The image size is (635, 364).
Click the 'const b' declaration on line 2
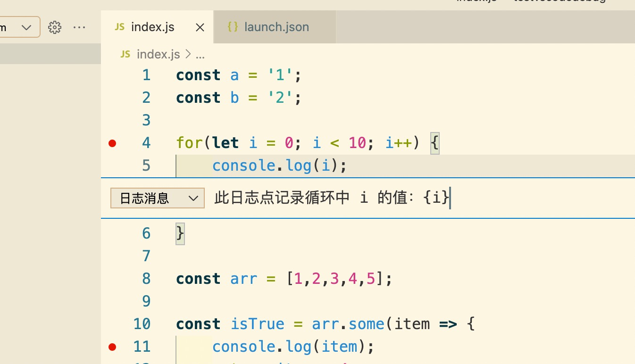point(208,98)
